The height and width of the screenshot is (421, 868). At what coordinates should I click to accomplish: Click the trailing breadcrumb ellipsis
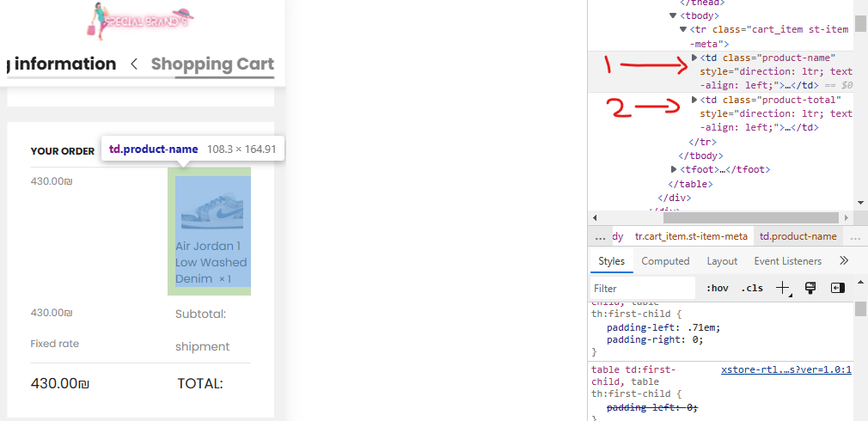pos(855,236)
